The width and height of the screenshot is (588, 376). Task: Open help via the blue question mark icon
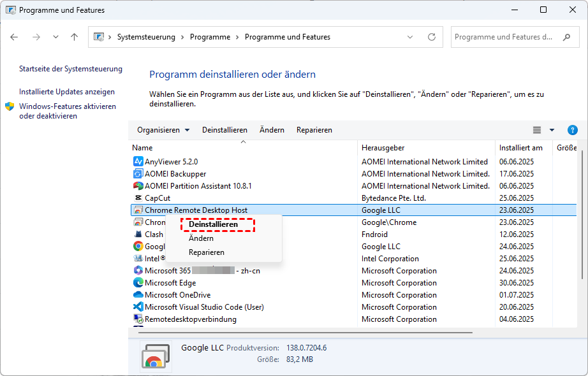[x=572, y=130]
